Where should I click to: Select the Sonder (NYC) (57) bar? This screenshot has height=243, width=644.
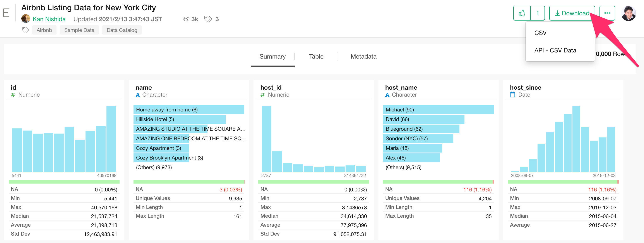(x=418, y=139)
